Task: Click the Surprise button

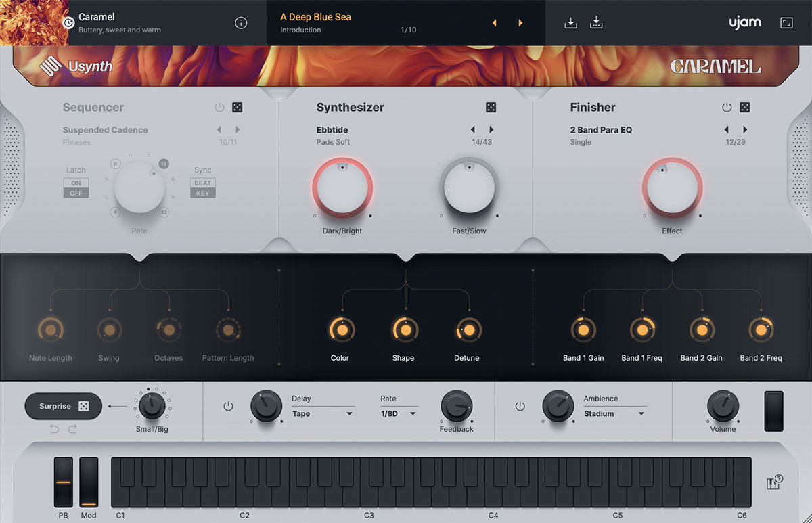Action: (64, 406)
